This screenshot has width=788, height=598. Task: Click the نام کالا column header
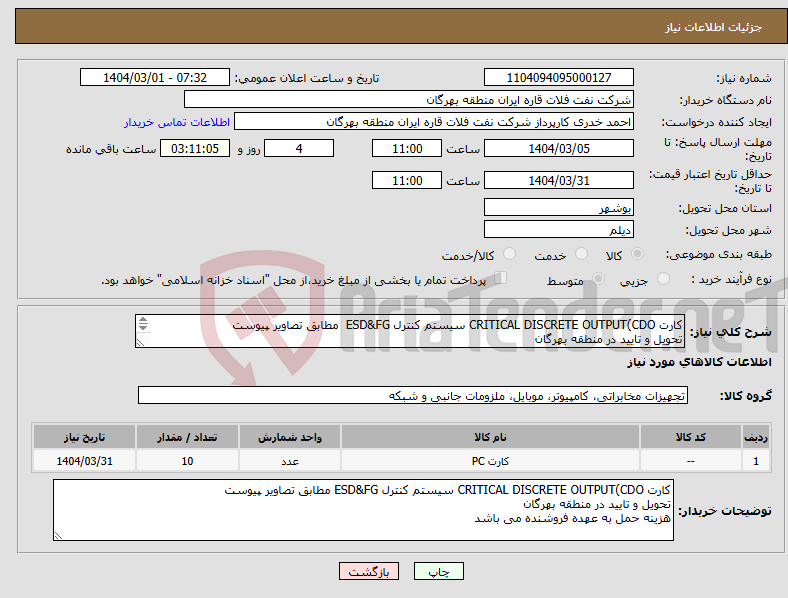490,437
